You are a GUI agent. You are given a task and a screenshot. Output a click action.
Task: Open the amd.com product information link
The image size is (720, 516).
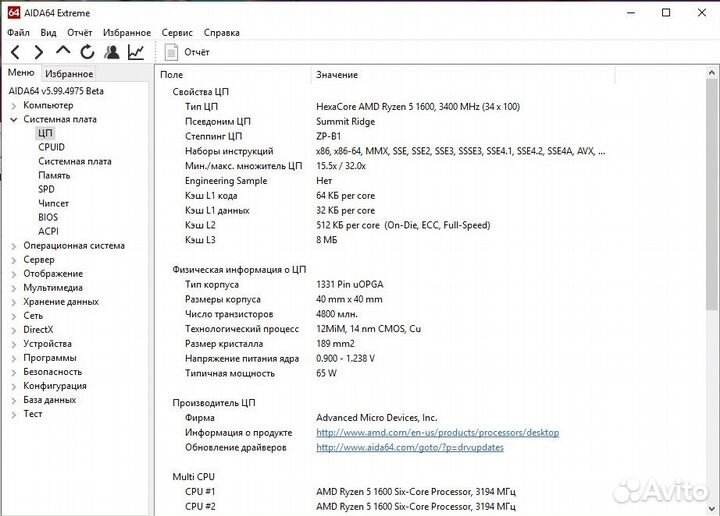(x=438, y=432)
